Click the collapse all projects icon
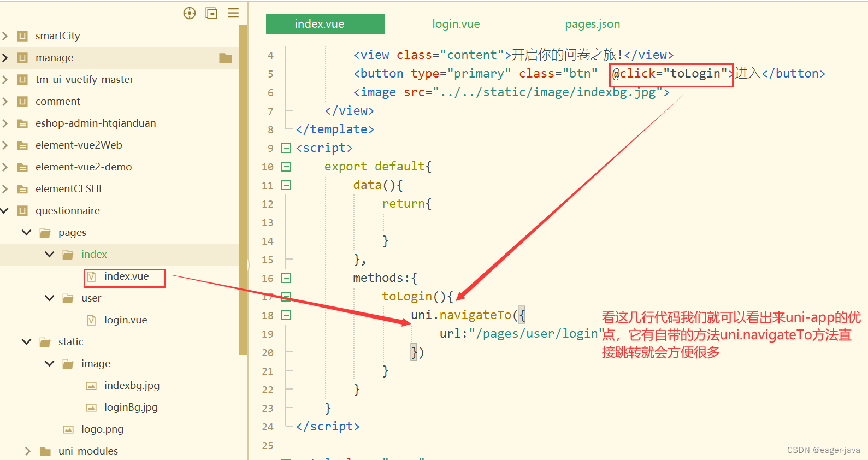868x460 pixels. click(211, 13)
